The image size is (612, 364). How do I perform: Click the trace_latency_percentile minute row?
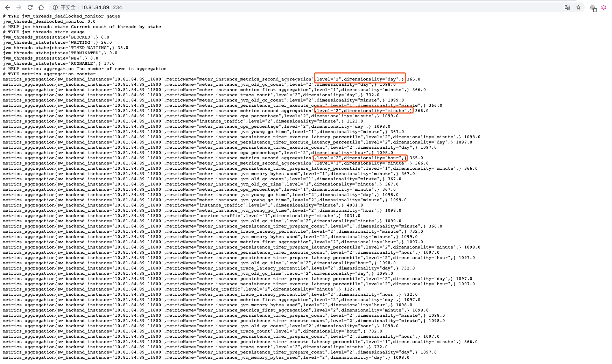click(x=213, y=231)
